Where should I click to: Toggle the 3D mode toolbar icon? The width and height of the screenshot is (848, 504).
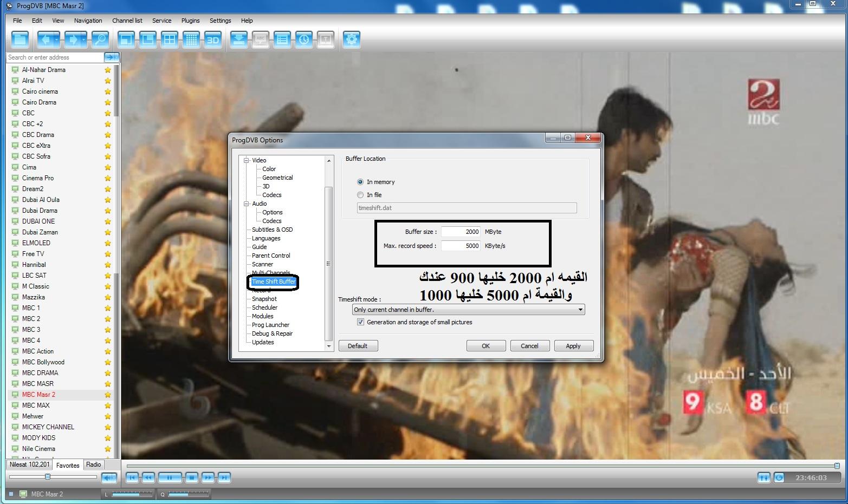pos(213,40)
